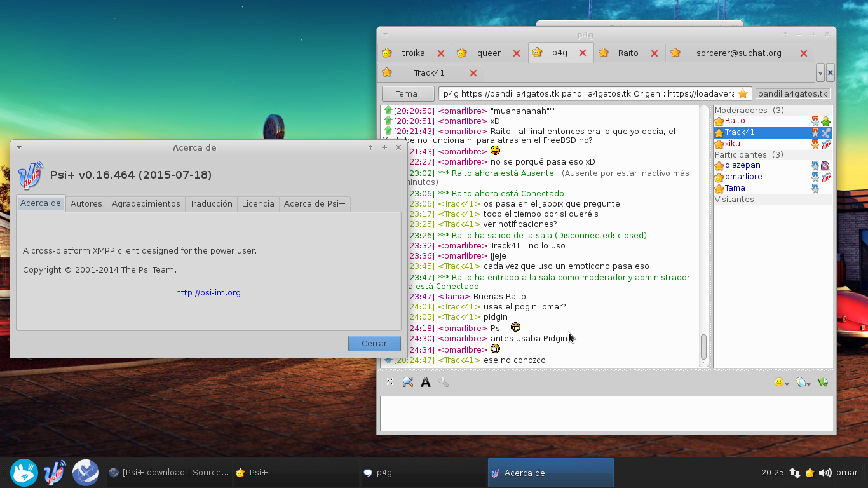
Task: Open the Acerca de window menu arrow
Action: coord(18,147)
